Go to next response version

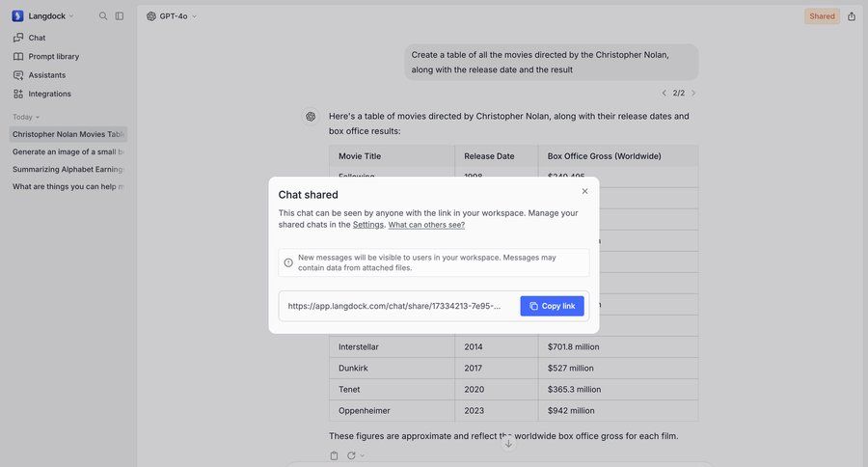(x=693, y=93)
